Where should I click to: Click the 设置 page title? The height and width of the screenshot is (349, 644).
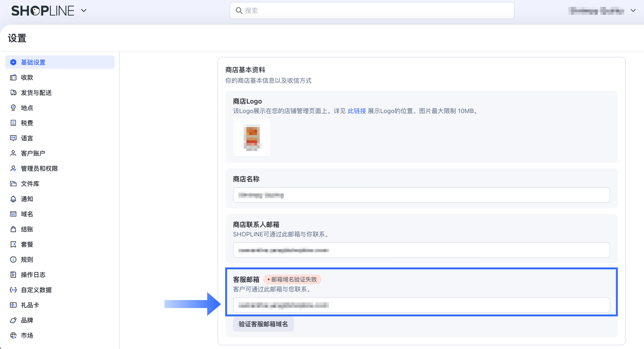point(17,38)
